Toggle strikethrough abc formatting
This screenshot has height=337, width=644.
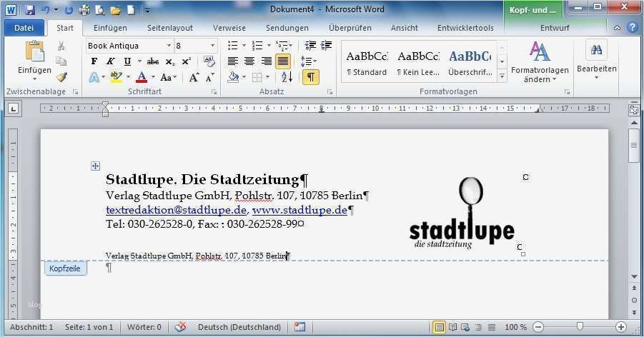pyautogui.click(x=153, y=61)
